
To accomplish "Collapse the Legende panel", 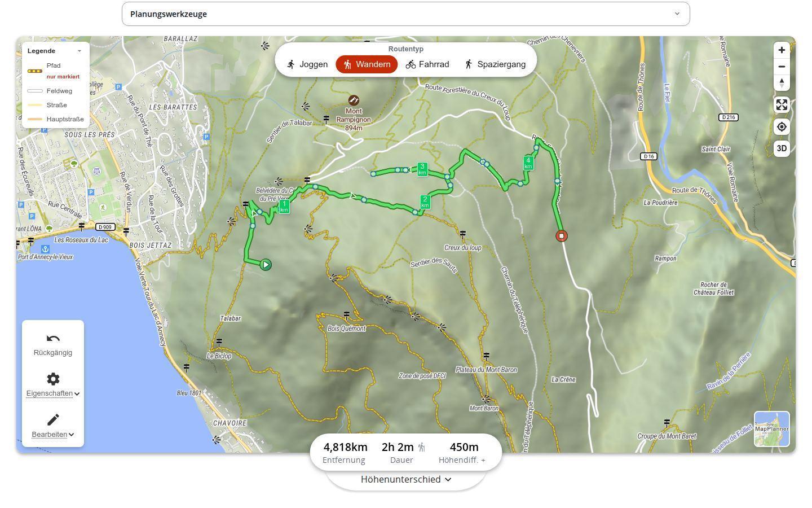I will 80,51.
